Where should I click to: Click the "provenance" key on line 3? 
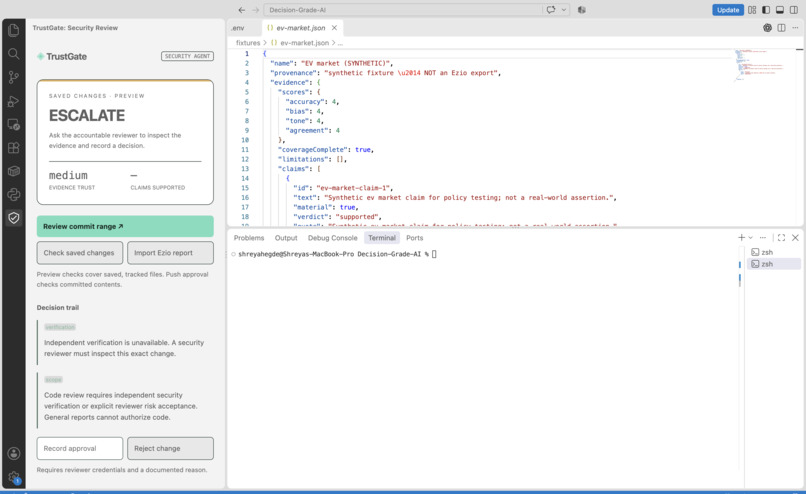pos(293,73)
